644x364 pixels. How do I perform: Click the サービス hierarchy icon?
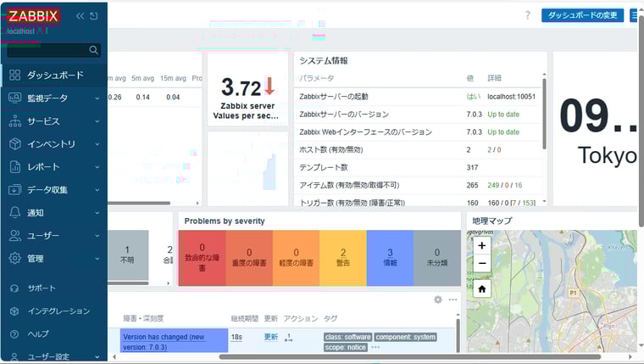tap(14, 121)
